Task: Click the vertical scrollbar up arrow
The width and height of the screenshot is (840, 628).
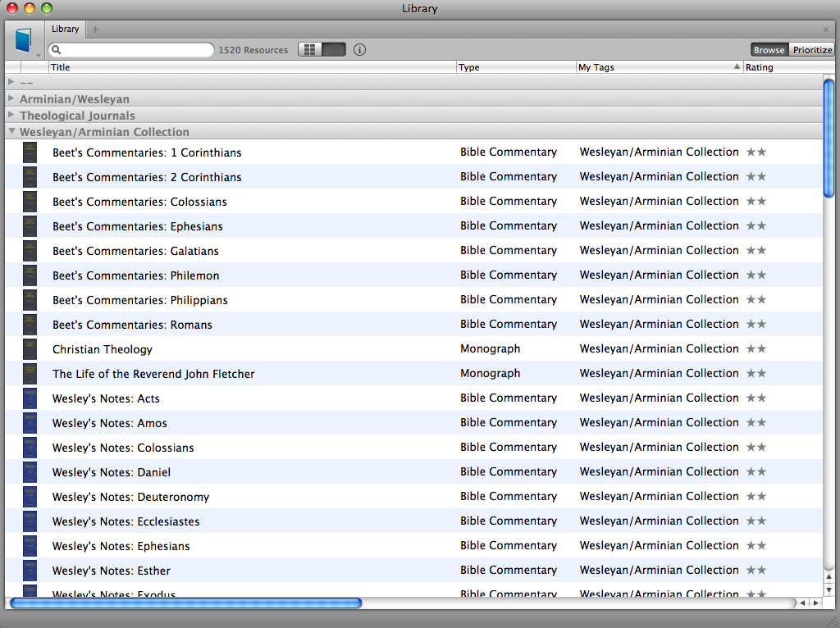Action: 829,577
